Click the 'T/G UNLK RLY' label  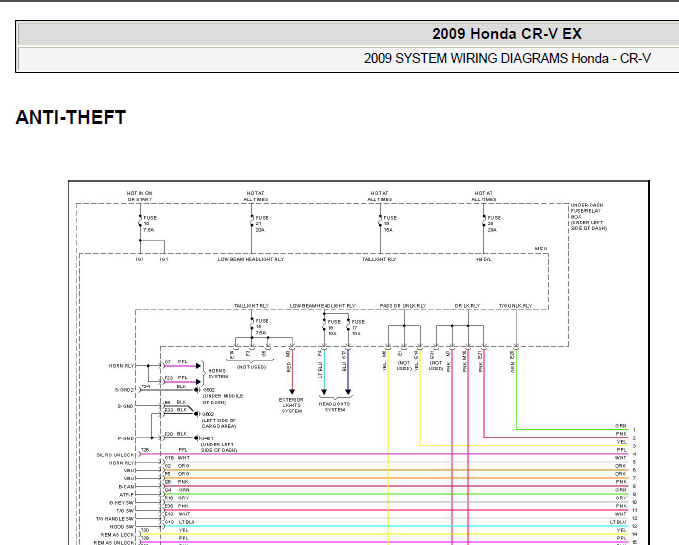[x=515, y=306]
